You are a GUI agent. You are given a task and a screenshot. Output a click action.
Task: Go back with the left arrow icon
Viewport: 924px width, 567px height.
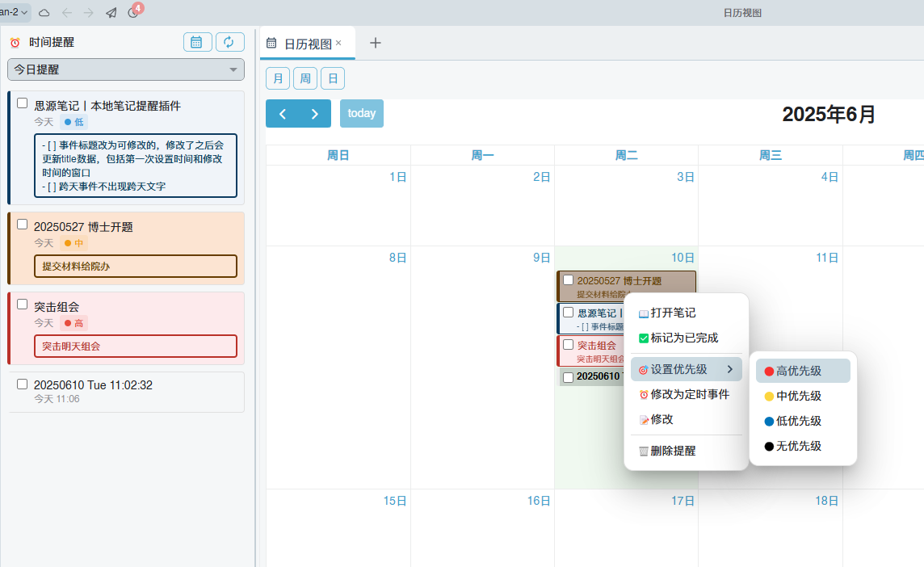[x=66, y=12]
